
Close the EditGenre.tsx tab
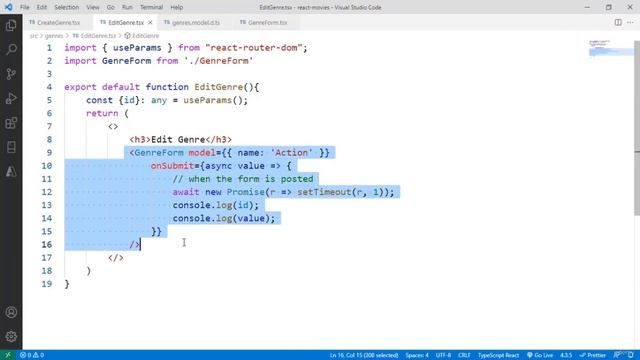point(150,22)
